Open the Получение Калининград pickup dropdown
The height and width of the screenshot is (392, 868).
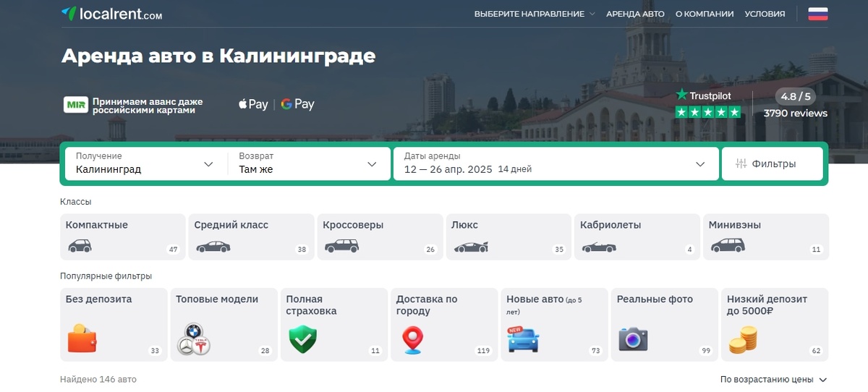coord(146,163)
